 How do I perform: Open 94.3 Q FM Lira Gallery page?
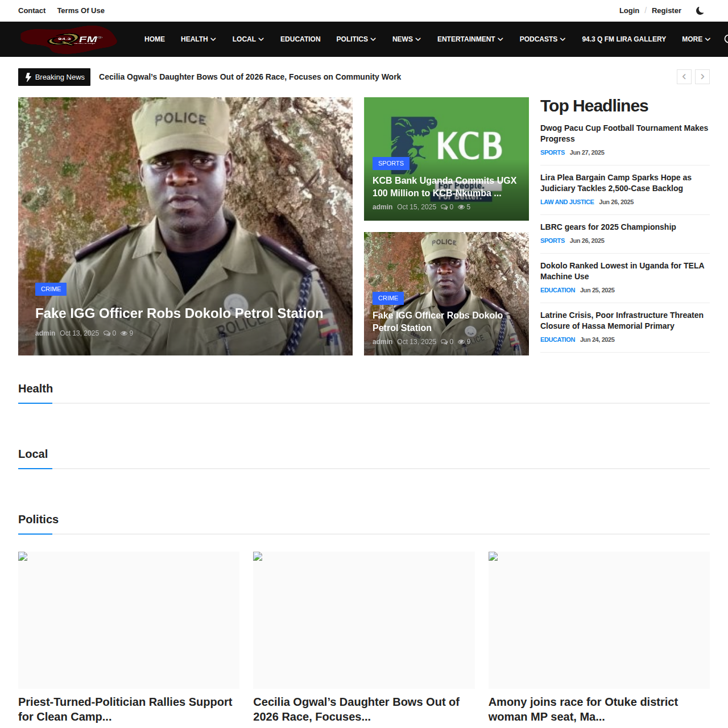623,39
